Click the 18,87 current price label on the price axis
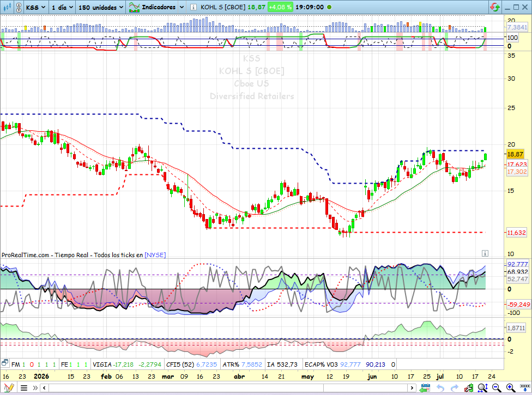This screenshot has height=395, width=532. coord(515,154)
